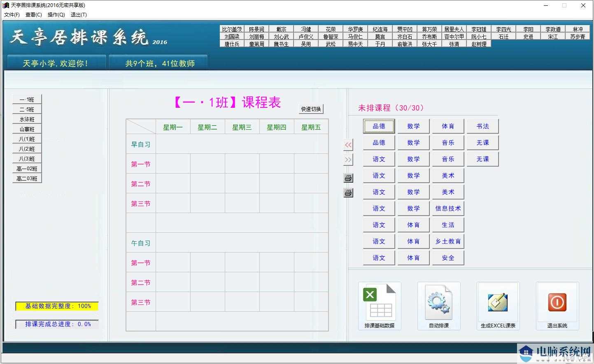Click the 未排课程(30/30) heading
Image resolution: width=594 pixels, height=364 pixels.
391,108
